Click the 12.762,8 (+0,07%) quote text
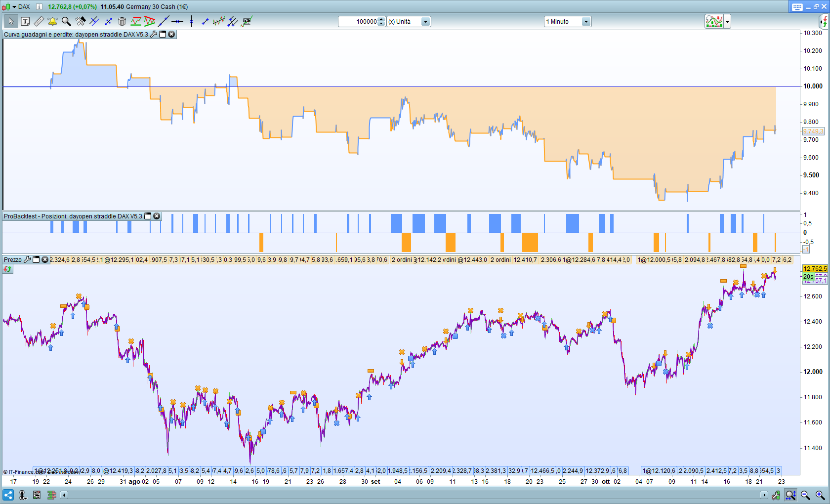 73,7
